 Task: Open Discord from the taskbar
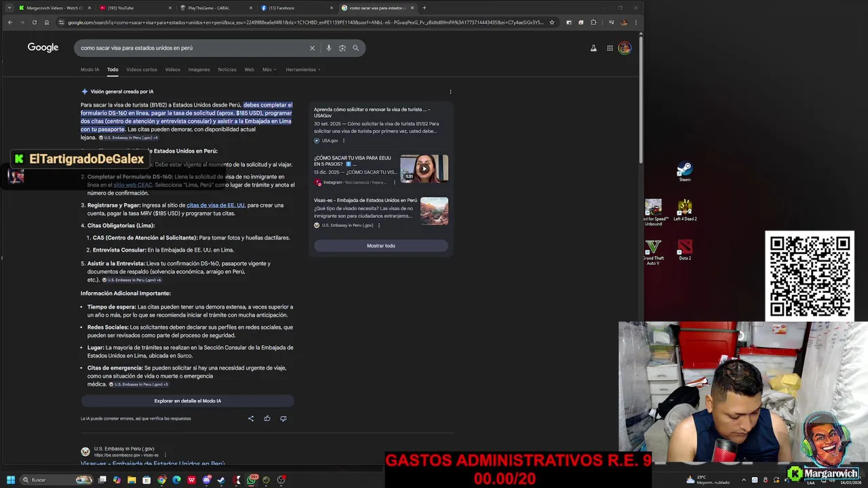click(x=206, y=480)
